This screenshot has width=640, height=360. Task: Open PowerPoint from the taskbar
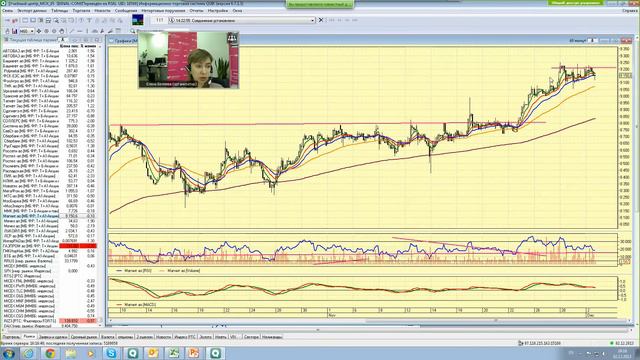pyautogui.click(x=194, y=353)
